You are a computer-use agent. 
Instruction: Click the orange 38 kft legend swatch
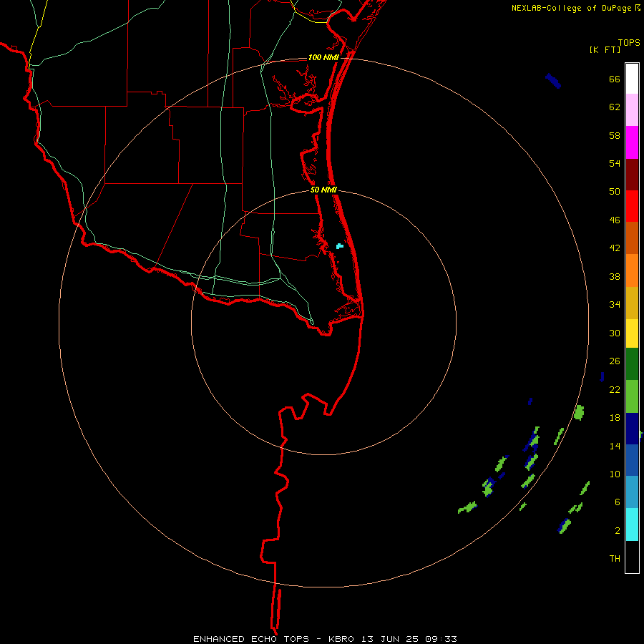(632, 270)
